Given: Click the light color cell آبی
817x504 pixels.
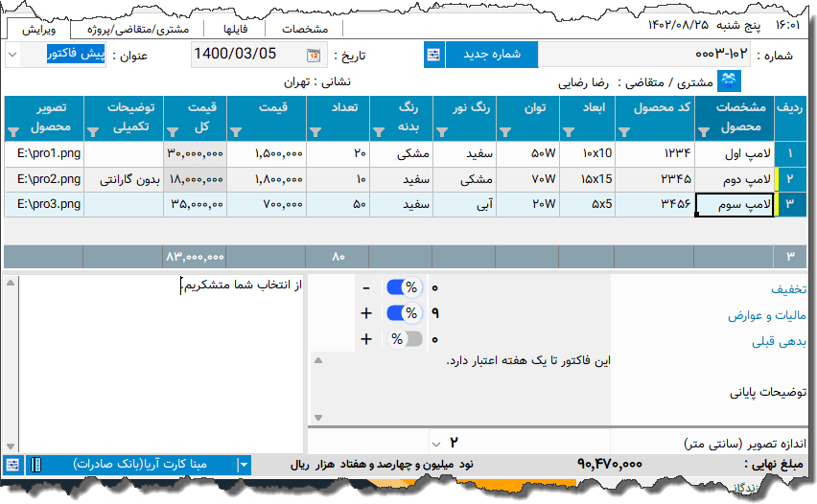Looking at the screenshot, I should click(x=464, y=205).
